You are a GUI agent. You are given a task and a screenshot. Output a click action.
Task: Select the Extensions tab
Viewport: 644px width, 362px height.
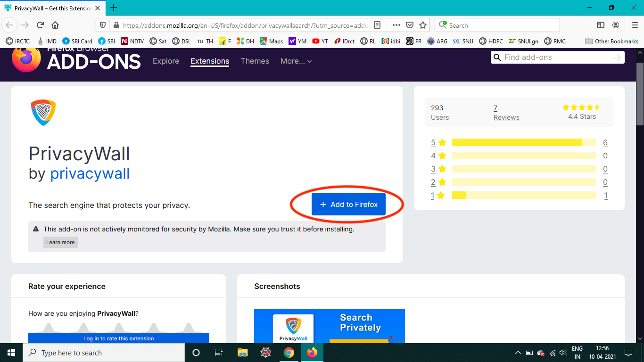pyautogui.click(x=210, y=61)
